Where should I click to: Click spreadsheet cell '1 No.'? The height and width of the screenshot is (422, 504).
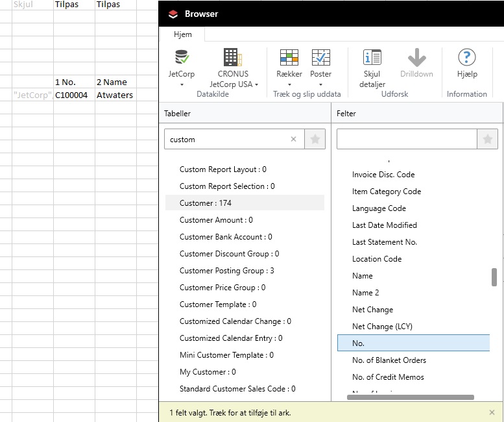74,82
